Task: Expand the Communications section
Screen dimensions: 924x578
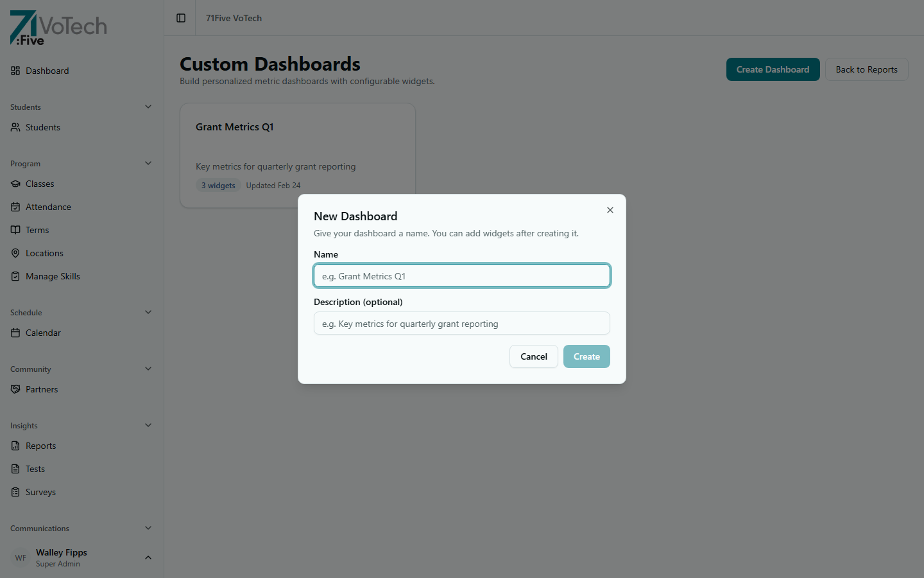Action: (148, 528)
